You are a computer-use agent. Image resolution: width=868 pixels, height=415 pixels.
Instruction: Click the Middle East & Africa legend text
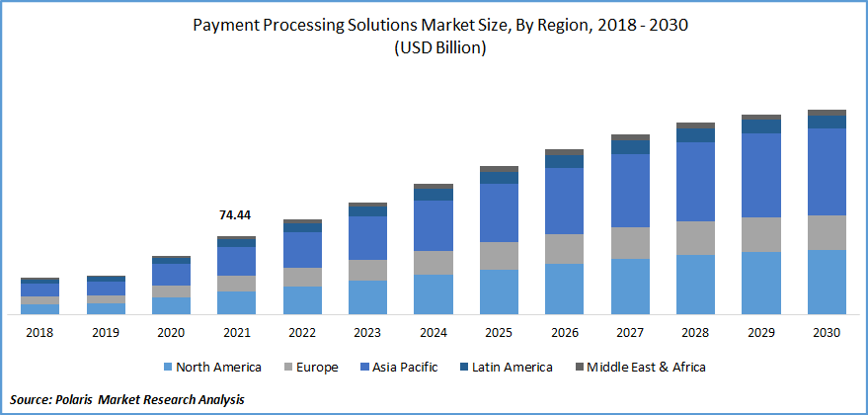coord(646,367)
